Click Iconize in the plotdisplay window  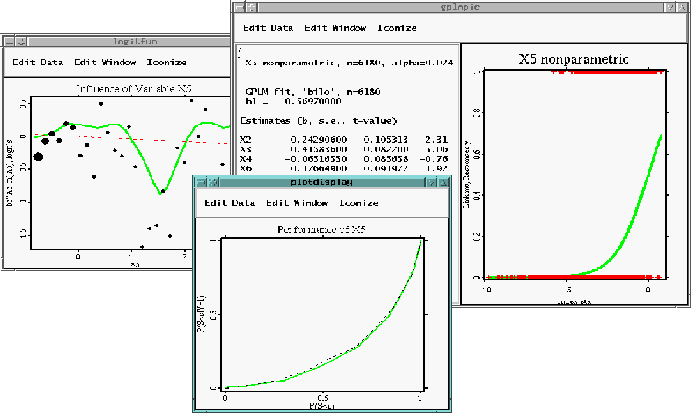359,203
